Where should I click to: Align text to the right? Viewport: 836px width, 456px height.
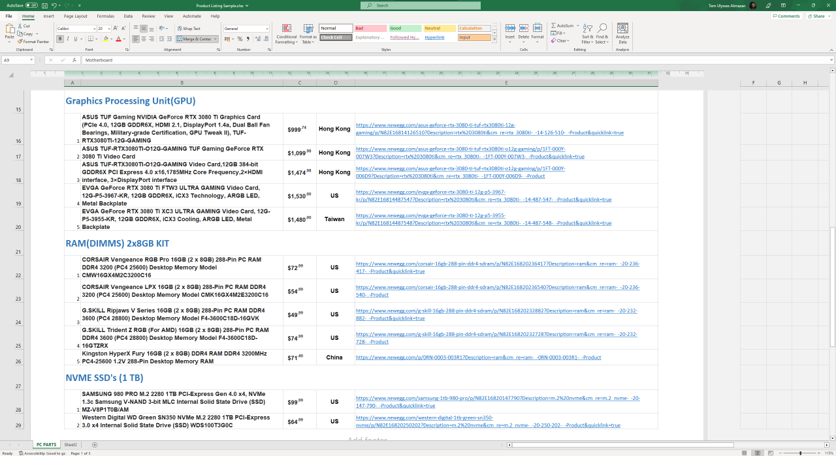pos(151,39)
